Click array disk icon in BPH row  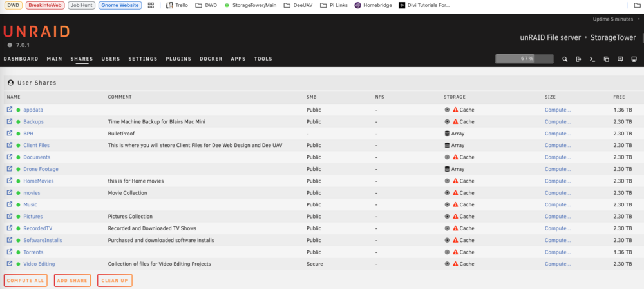[447, 134]
